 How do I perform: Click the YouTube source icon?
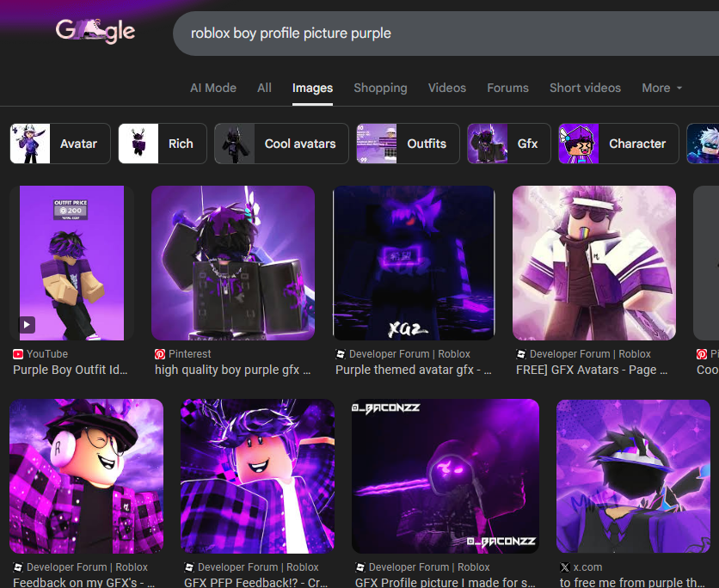pyautogui.click(x=18, y=354)
